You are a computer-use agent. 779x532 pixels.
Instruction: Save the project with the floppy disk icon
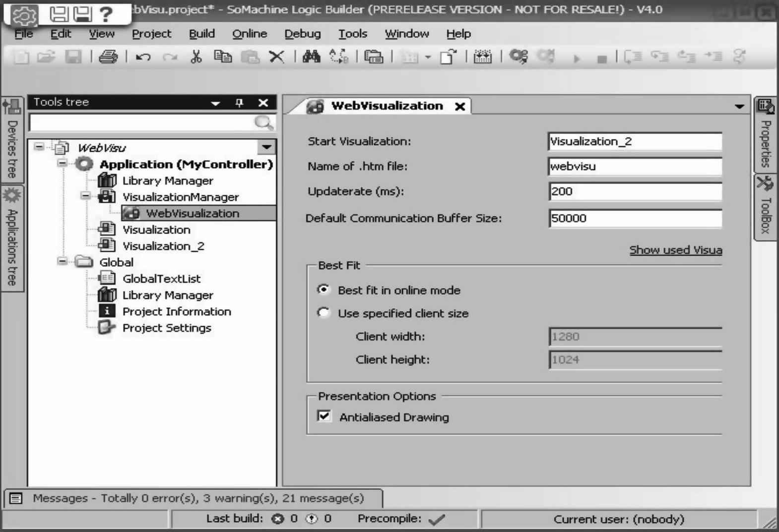pyautogui.click(x=73, y=57)
